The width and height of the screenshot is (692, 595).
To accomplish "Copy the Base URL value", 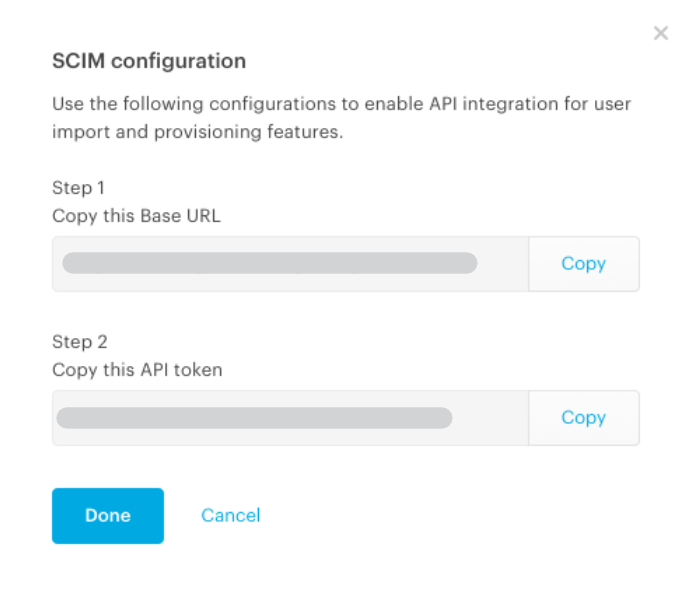I will pyautogui.click(x=583, y=264).
